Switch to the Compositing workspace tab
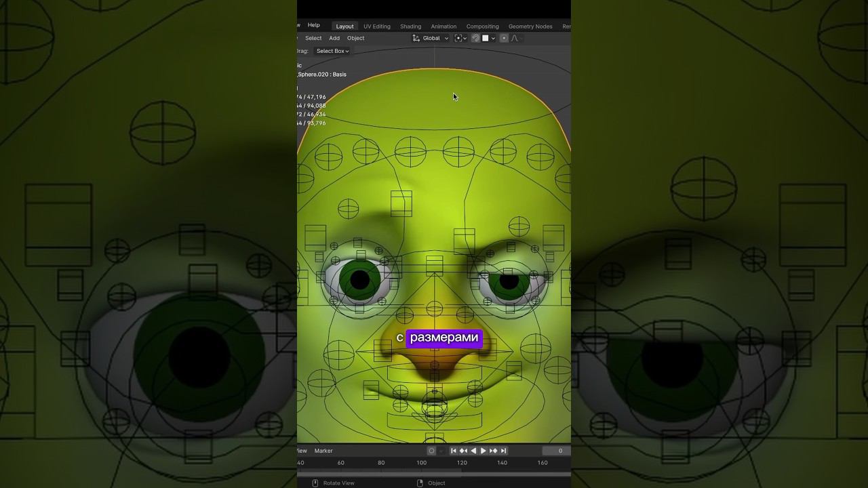868x488 pixels. pos(482,26)
